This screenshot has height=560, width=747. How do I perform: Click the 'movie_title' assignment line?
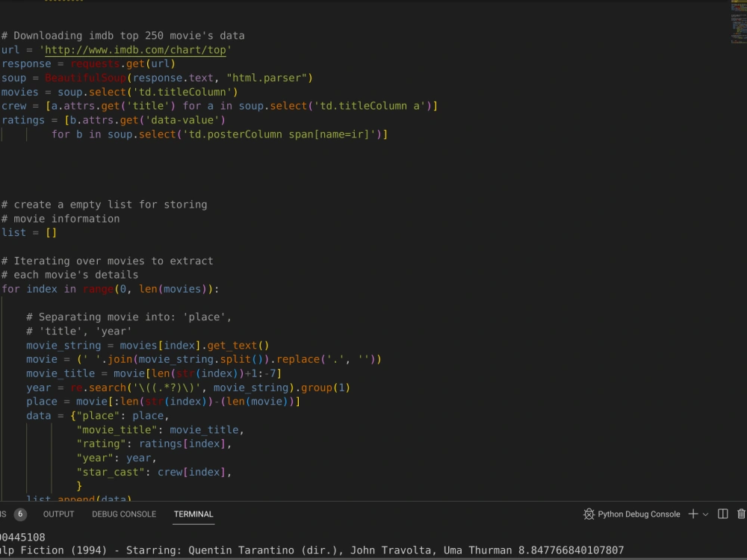(x=154, y=374)
